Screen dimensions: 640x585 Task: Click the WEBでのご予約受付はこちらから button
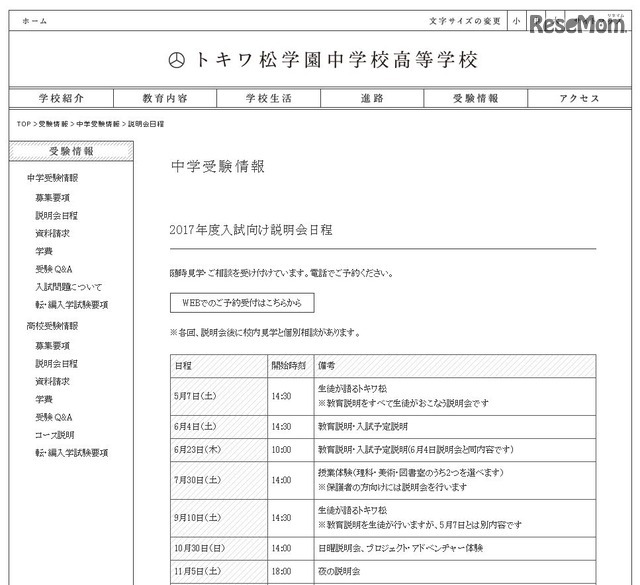click(x=242, y=303)
